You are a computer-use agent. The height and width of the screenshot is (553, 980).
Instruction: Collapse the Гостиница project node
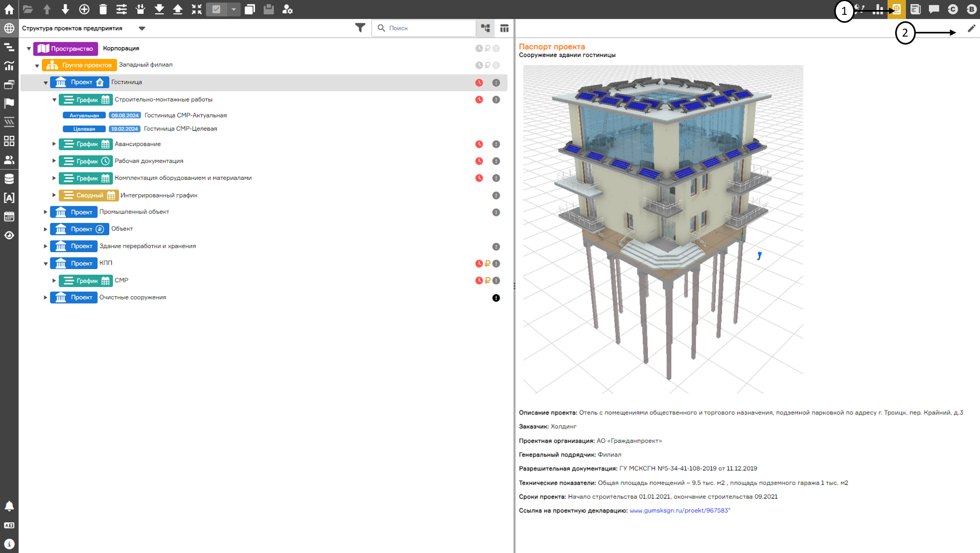coord(46,83)
